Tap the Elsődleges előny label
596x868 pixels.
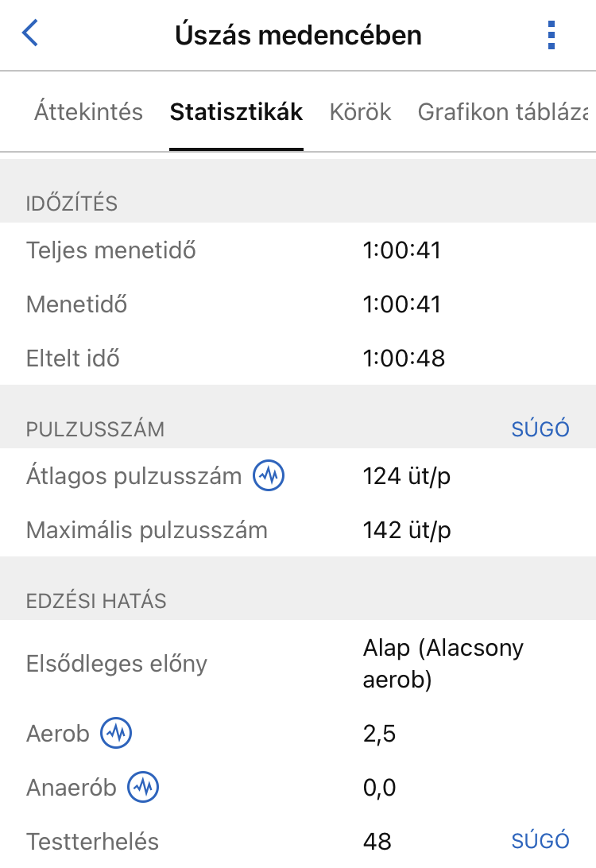pos(117,664)
